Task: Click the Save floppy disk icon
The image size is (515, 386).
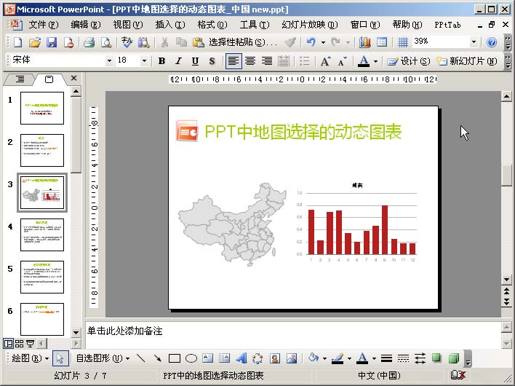Action: tap(51, 42)
